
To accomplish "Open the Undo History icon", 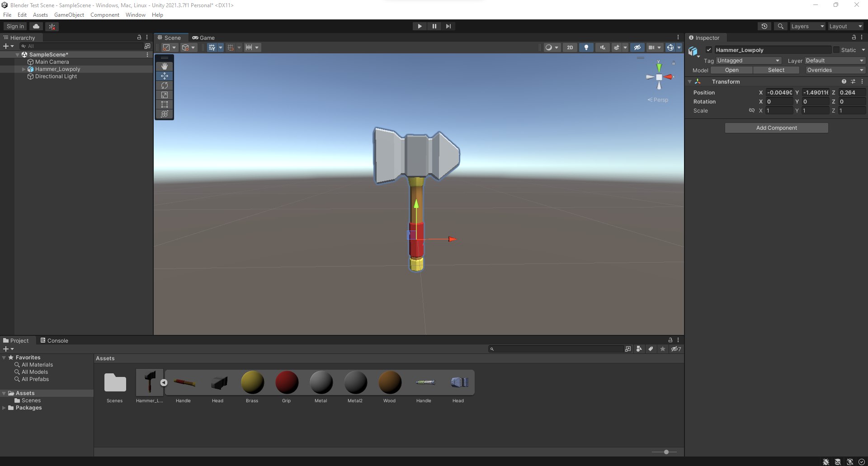I will point(764,26).
